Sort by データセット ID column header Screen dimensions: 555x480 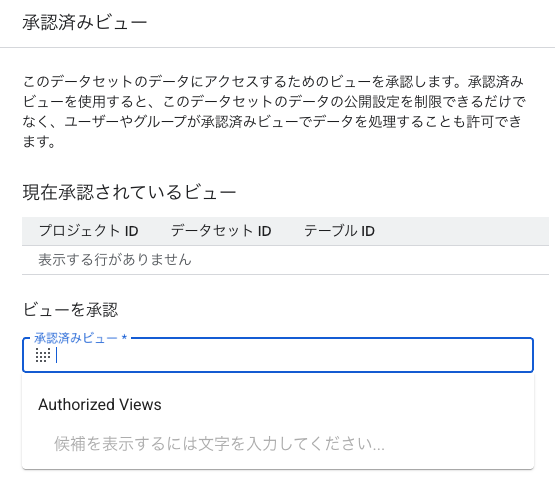[221, 231]
